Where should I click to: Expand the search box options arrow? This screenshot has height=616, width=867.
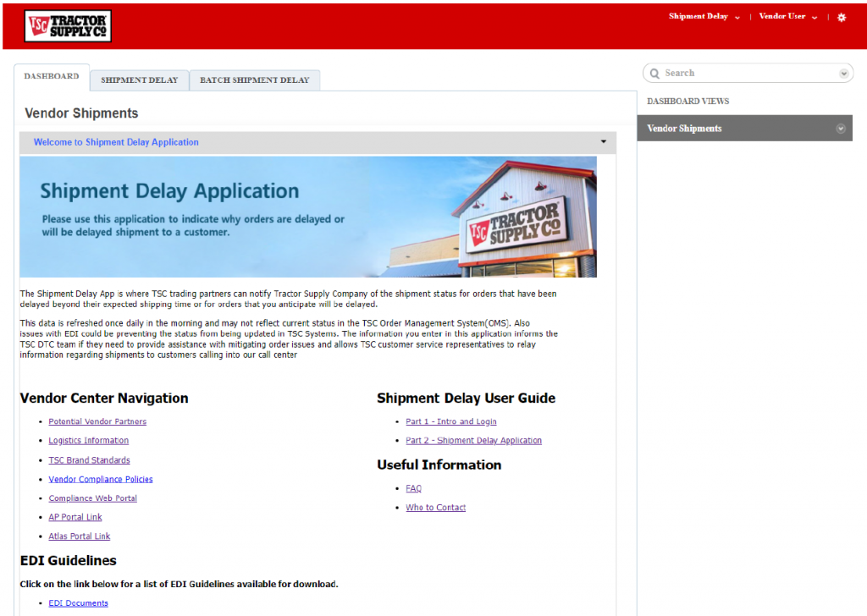click(x=844, y=74)
